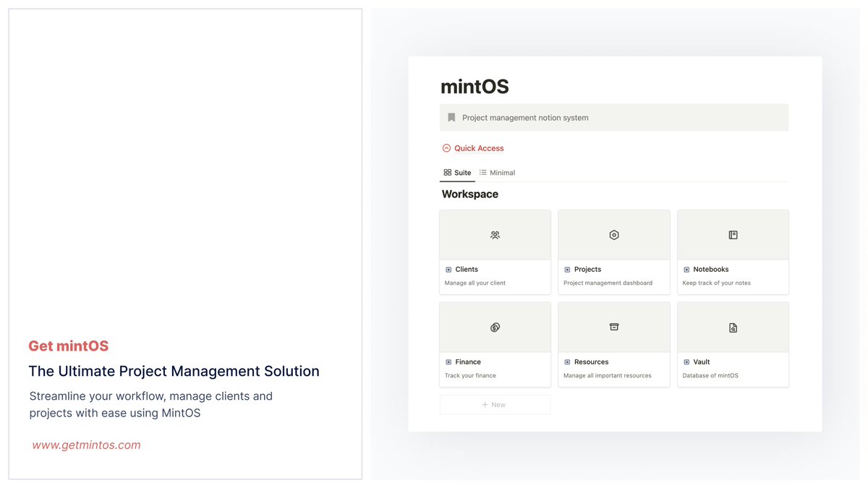Click the small page icon beside Projects
Image resolution: width=868 pixels, height=488 pixels.
click(x=567, y=270)
